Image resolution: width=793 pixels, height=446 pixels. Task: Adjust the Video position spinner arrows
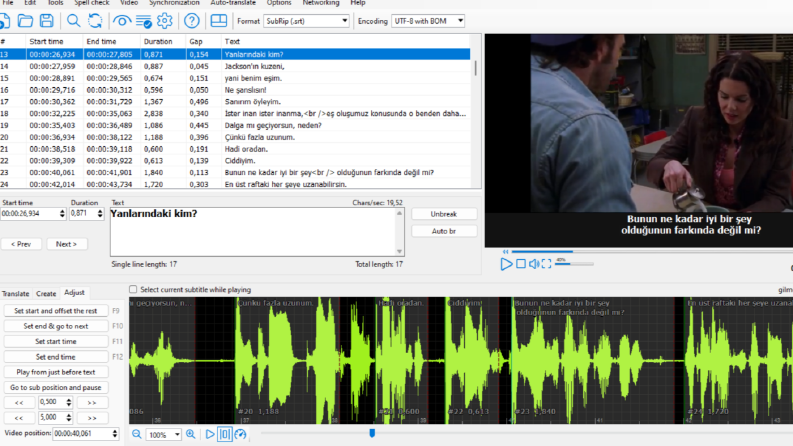point(115,433)
